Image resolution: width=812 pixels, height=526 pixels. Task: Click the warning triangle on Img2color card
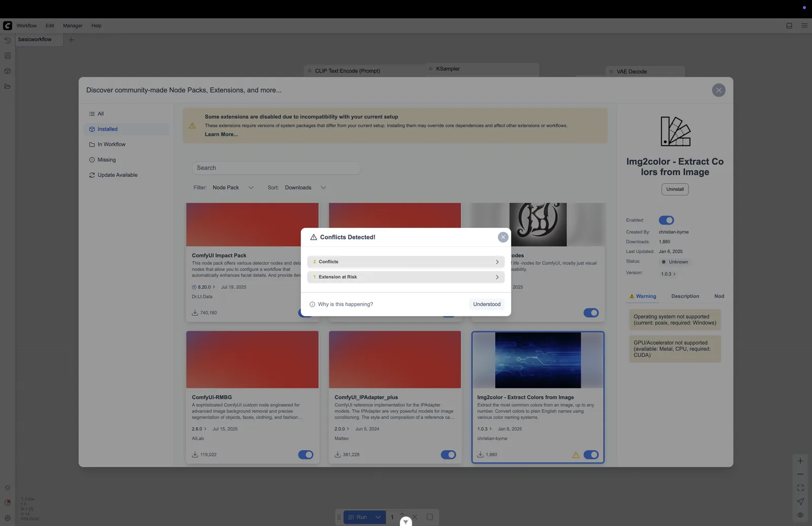tap(576, 455)
